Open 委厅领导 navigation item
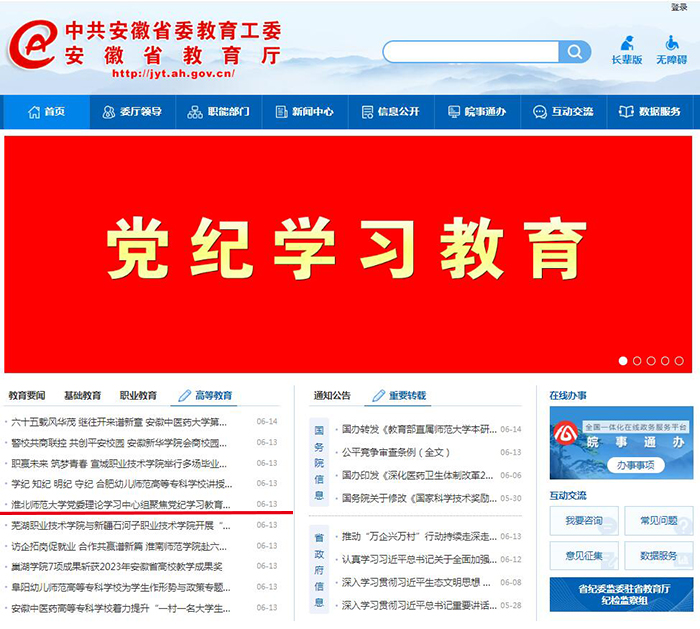Image resolution: width=700 pixels, height=629 pixels. pos(132,112)
